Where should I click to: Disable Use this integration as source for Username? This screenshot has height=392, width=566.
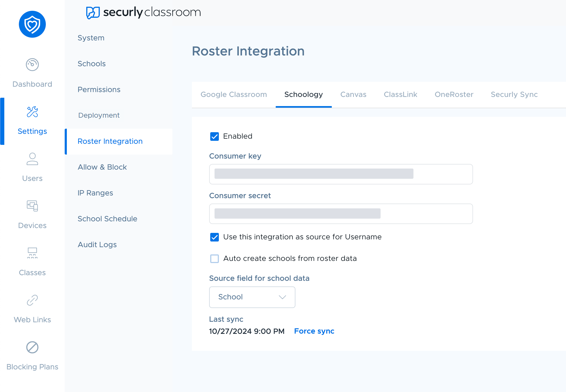[x=214, y=237]
